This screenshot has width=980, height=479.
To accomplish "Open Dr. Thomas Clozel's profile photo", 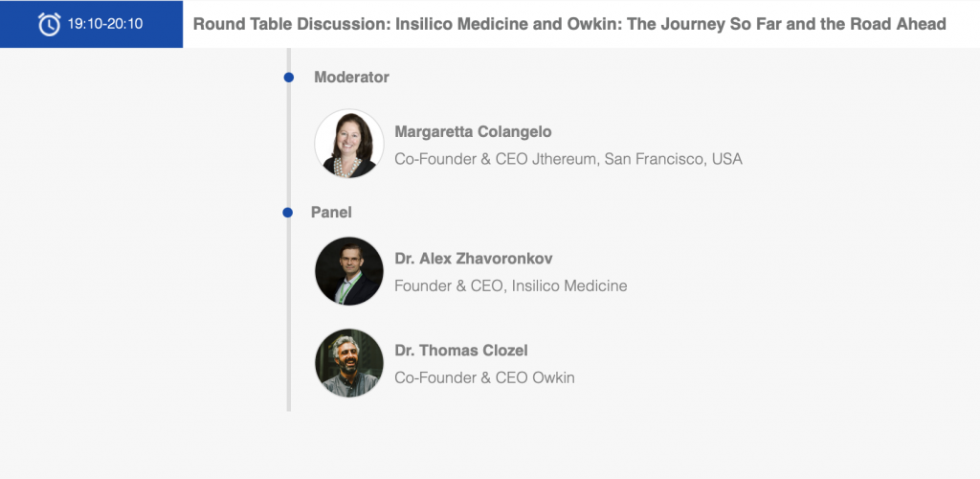I will pyautogui.click(x=349, y=363).
